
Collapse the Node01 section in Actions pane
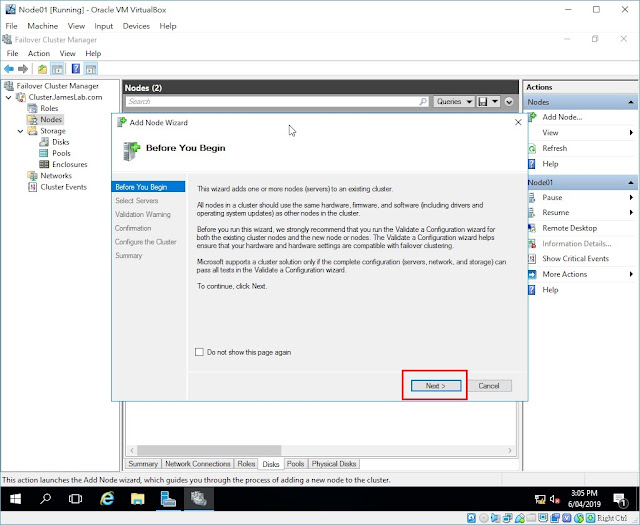(x=631, y=182)
